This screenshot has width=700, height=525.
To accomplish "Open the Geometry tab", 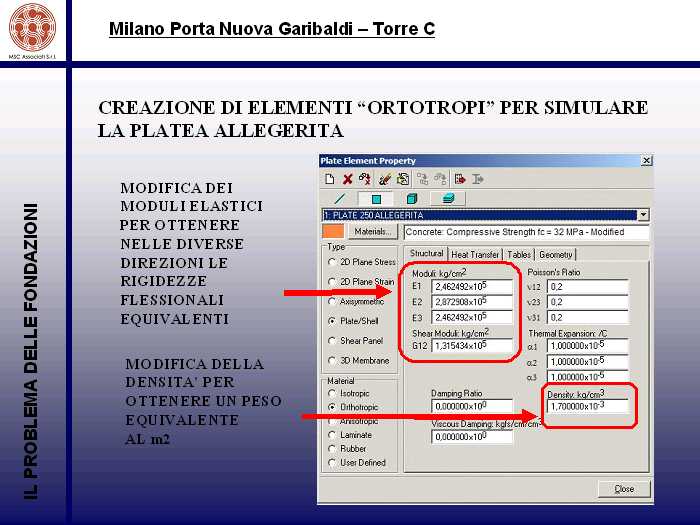I will pyautogui.click(x=556, y=254).
